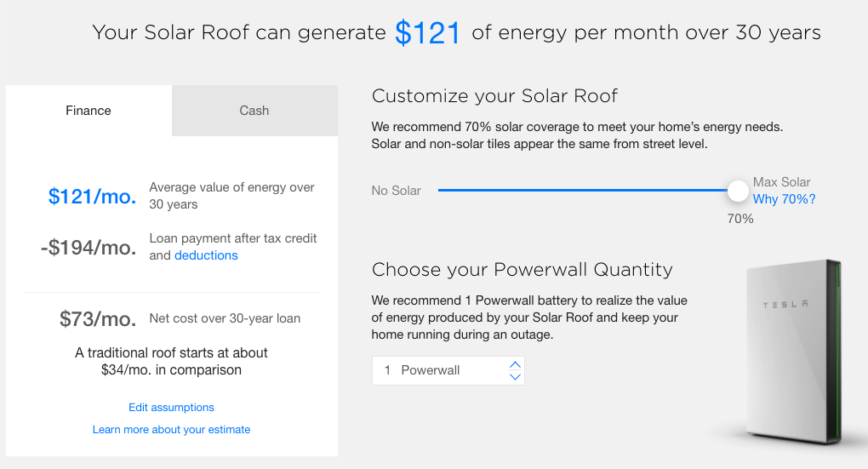Click the Tesla logo on the Powerwall

click(785, 304)
